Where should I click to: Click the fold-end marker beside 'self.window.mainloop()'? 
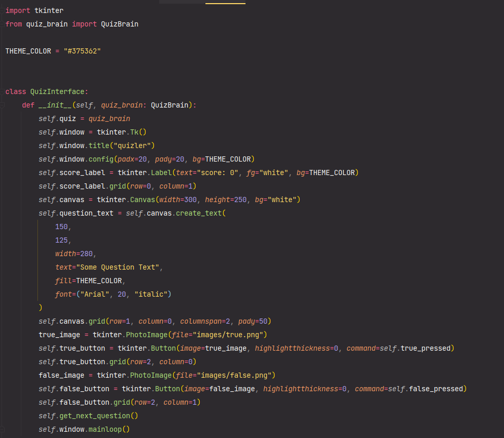pos(2,429)
